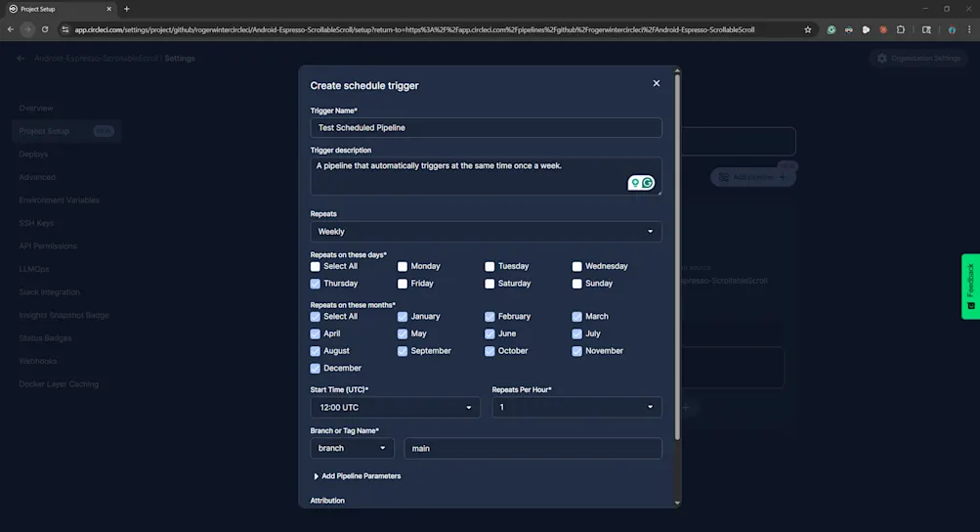This screenshot has height=532, width=980.
Task: Open the browser extensions puzzle icon
Action: tap(901, 29)
